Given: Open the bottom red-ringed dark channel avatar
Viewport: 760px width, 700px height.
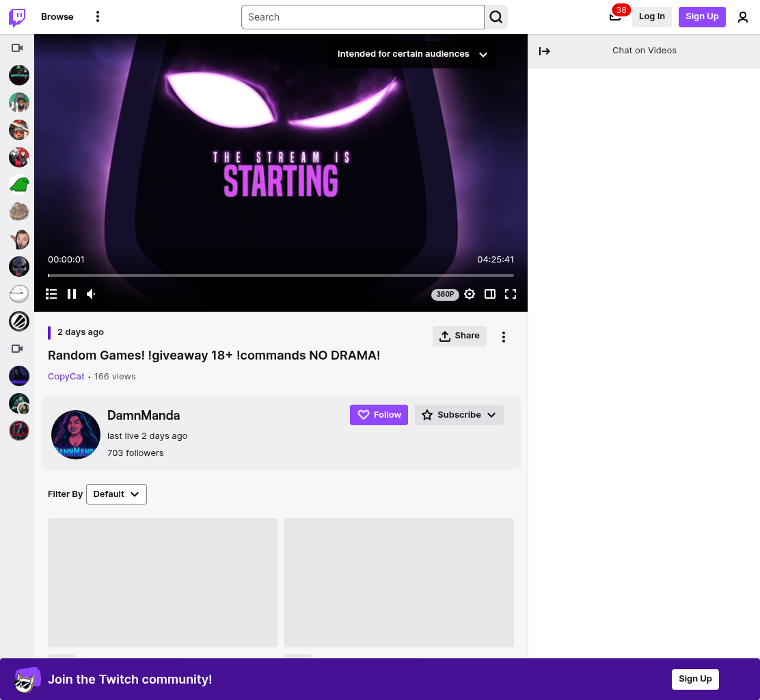Looking at the screenshot, I should [19, 431].
